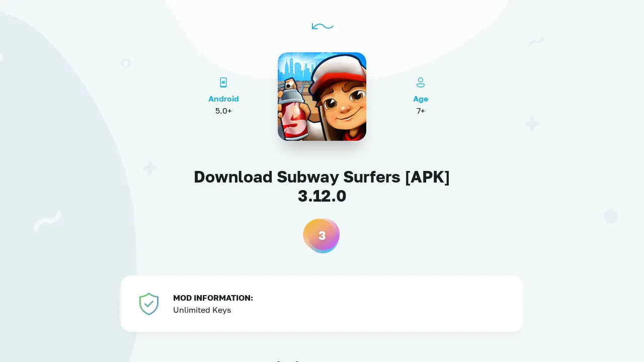Click the decorative plus sign left of heading
The height and width of the screenshot is (362, 644).
click(149, 168)
